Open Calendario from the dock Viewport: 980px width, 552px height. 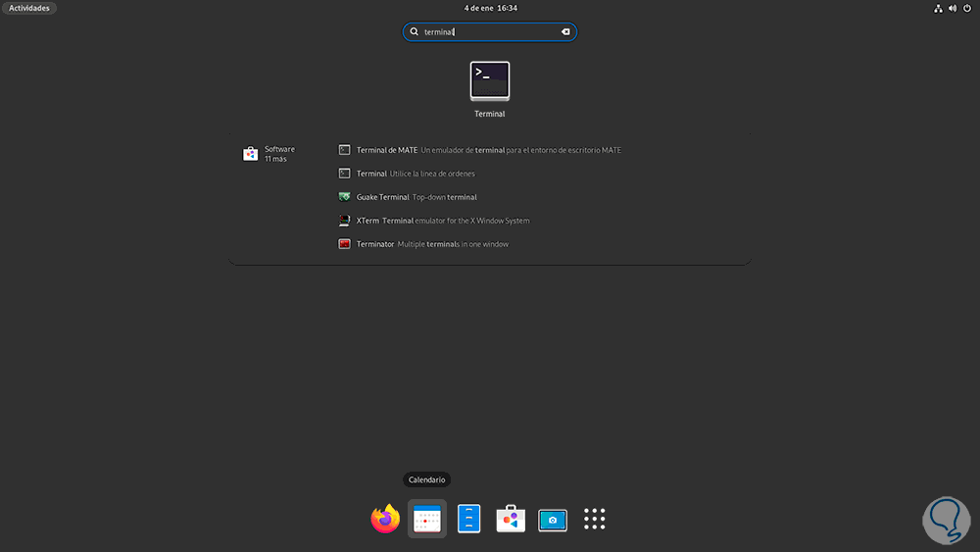pos(427,519)
